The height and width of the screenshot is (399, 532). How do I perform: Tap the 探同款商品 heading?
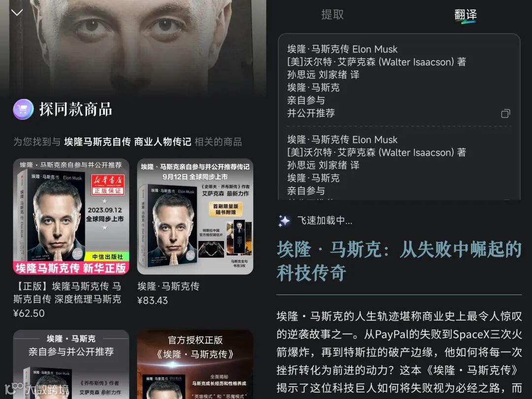click(x=76, y=109)
